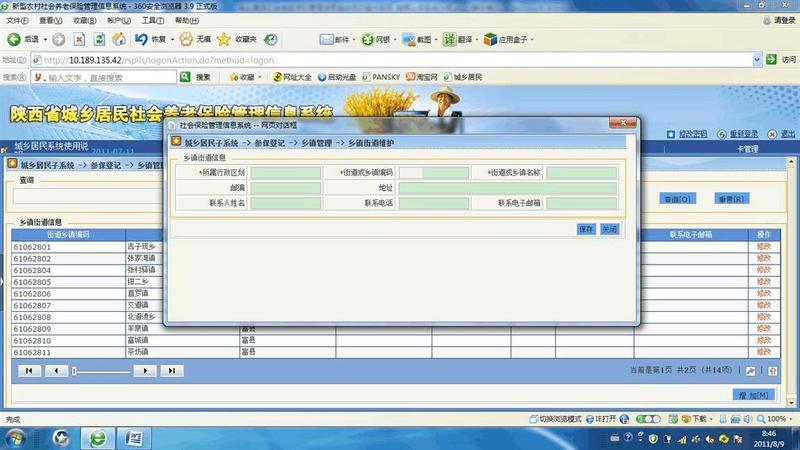Expand the 截图 dropdown arrow

[436, 39]
